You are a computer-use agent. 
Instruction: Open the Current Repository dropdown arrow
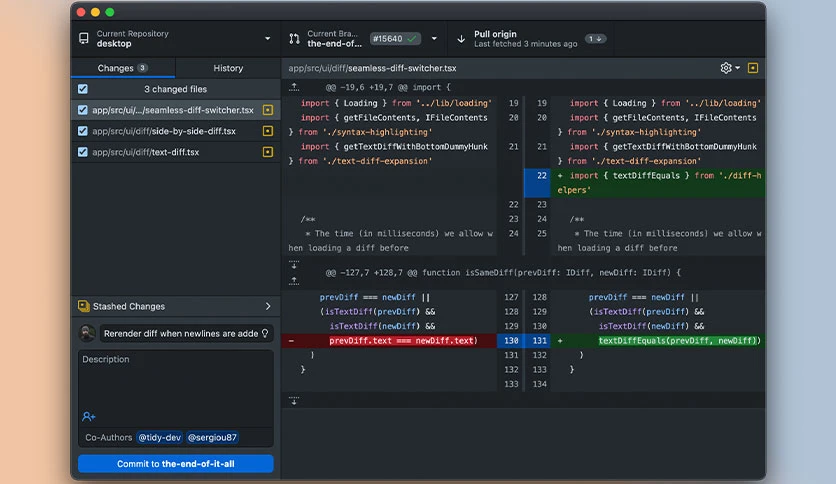tap(268, 39)
